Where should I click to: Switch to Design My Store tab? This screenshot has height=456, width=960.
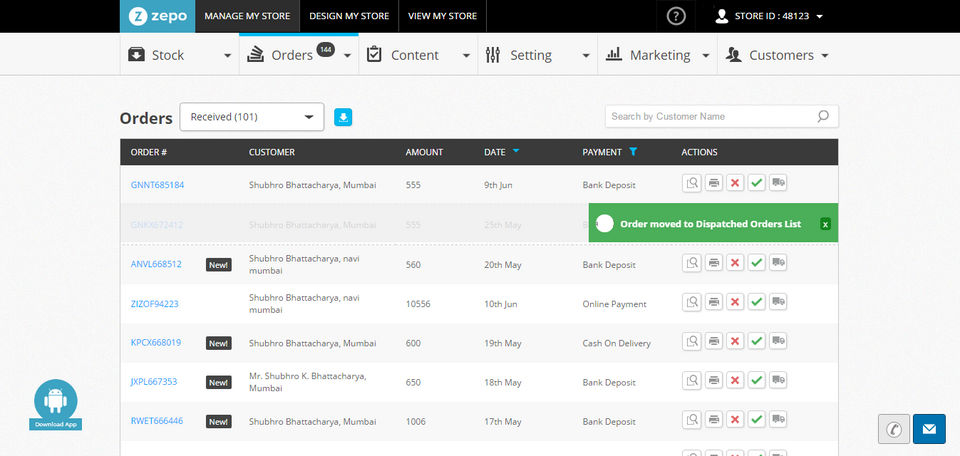[349, 17]
